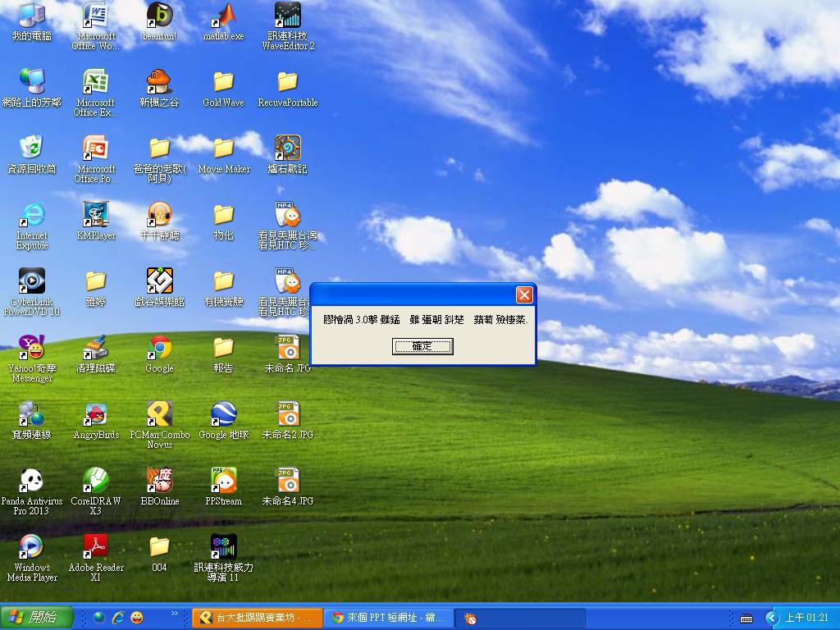Screen dimensions: 840x630
Task: Click the 確定 button in the dialog
Action: point(422,346)
